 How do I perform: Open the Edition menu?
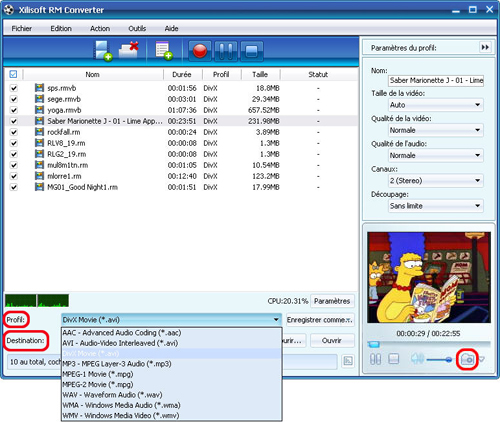coord(61,29)
